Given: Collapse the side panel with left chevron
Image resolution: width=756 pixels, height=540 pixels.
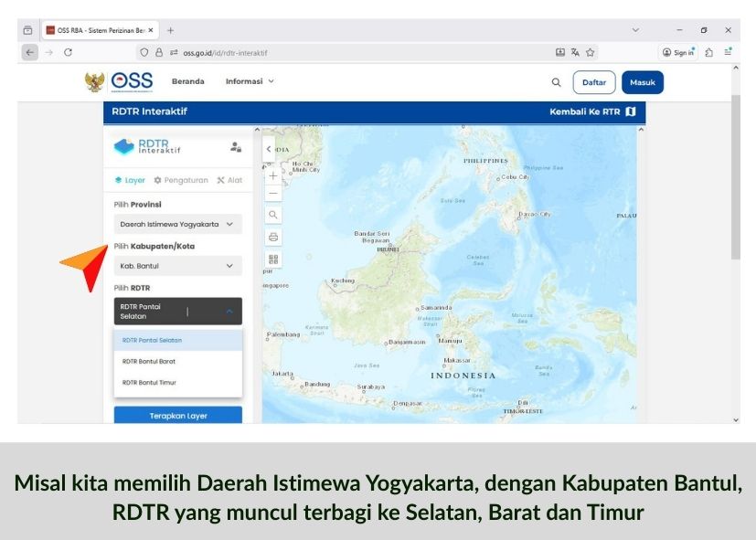Looking at the screenshot, I should (269, 149).
